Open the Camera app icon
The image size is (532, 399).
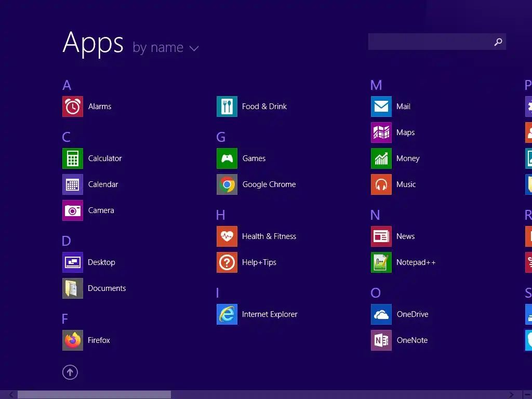coord(73,210)
